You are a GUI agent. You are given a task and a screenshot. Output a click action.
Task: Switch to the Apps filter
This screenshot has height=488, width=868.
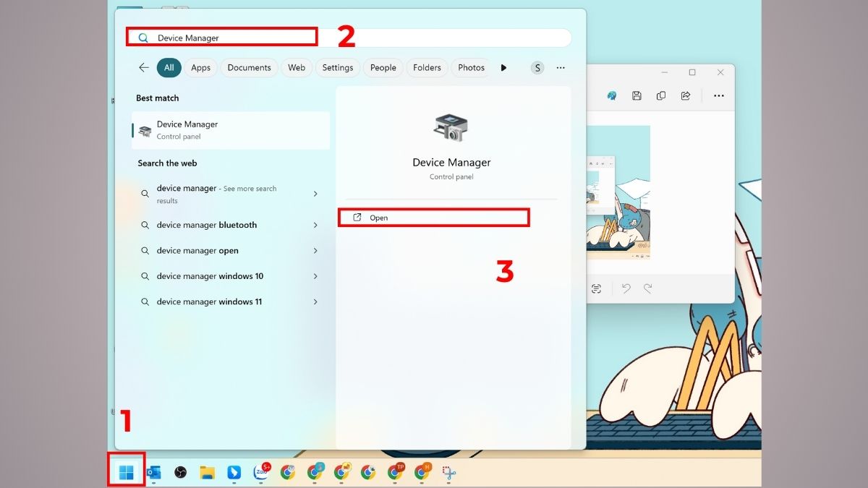tap(200, 67)
